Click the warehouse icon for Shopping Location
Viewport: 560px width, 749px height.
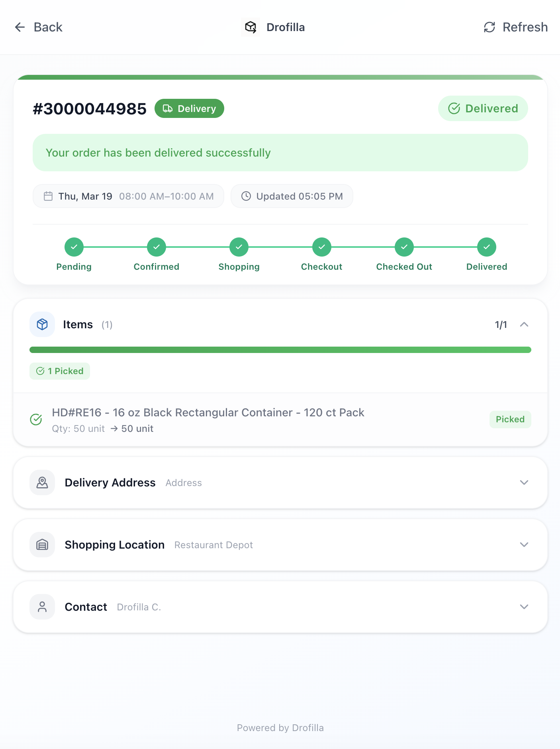point(42,545)
